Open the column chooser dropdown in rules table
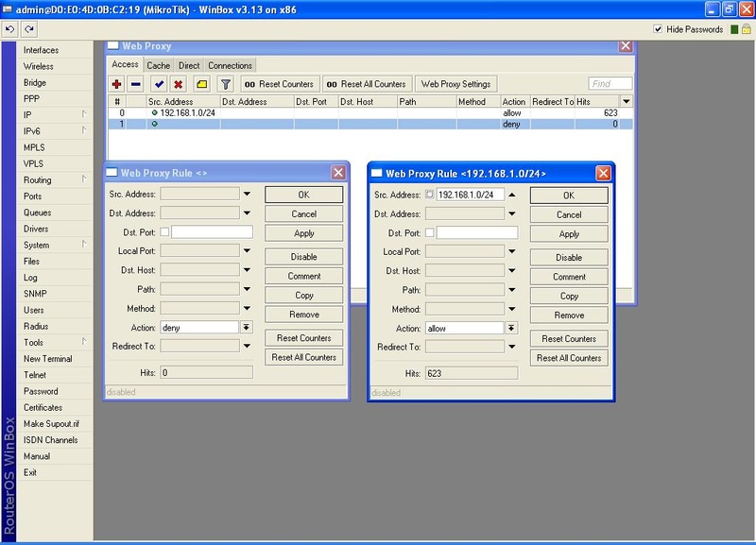Image resolution: width=756 pixels, height=545 pixels. click(627, 101)
